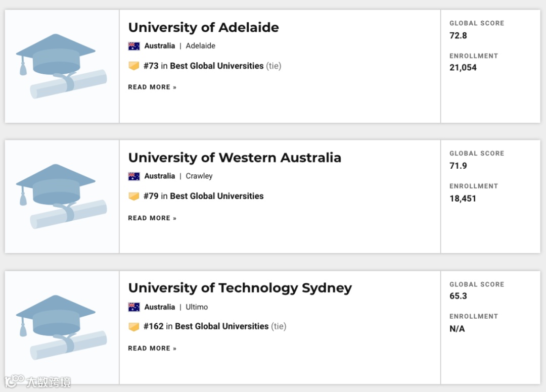Click the #79 in Best Global Universities ranking

point(203,196)
